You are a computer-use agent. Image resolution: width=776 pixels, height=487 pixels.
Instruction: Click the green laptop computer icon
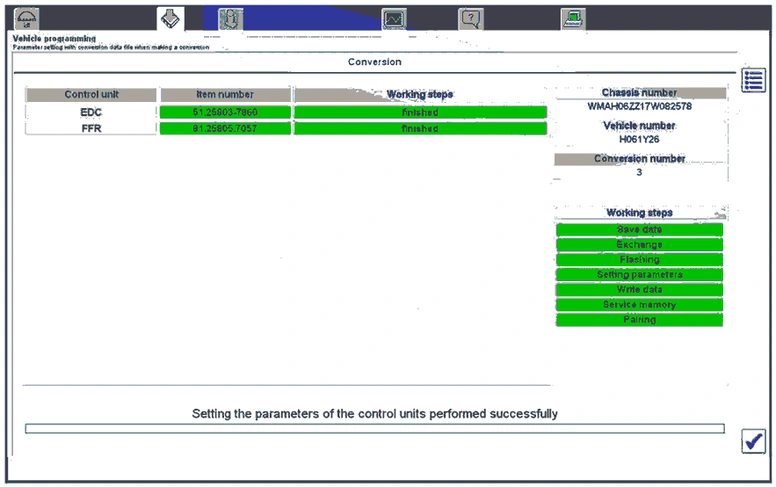click(573, 18)
